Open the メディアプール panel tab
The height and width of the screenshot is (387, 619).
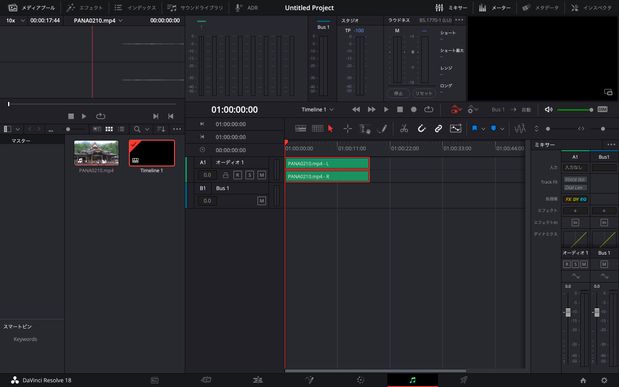(x=32, y=8)
